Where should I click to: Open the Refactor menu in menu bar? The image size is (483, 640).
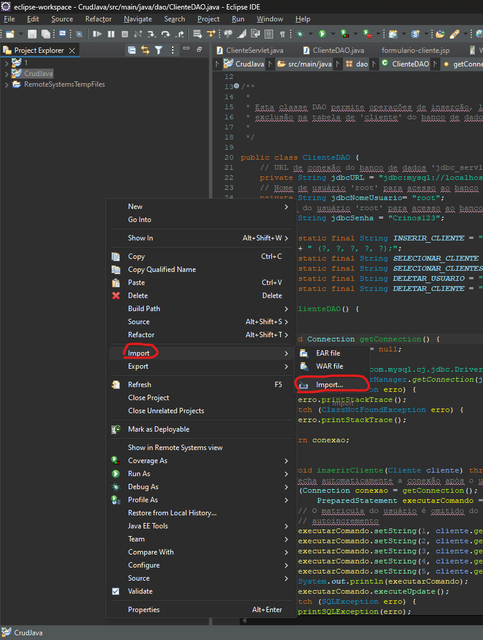pyautogui.click(x=98, y=19)
